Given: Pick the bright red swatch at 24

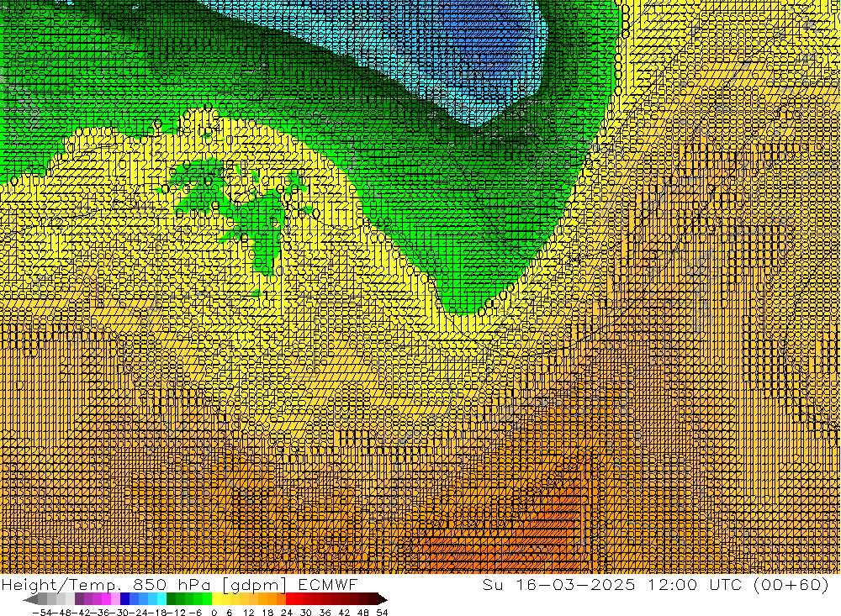Looking at the screenshot, I should 290,599.
